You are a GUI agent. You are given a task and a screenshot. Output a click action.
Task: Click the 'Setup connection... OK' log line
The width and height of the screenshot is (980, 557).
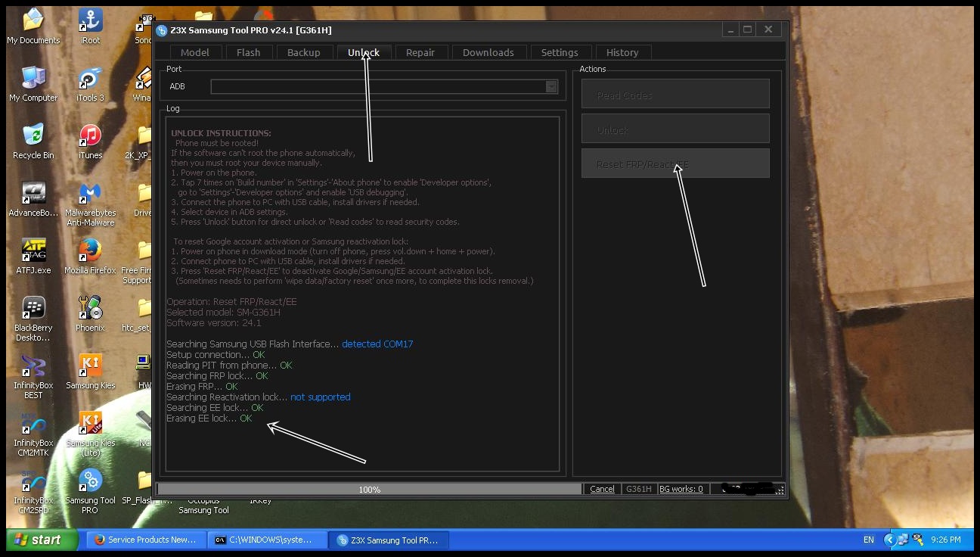pyautogui.click(x=216, y=354)
